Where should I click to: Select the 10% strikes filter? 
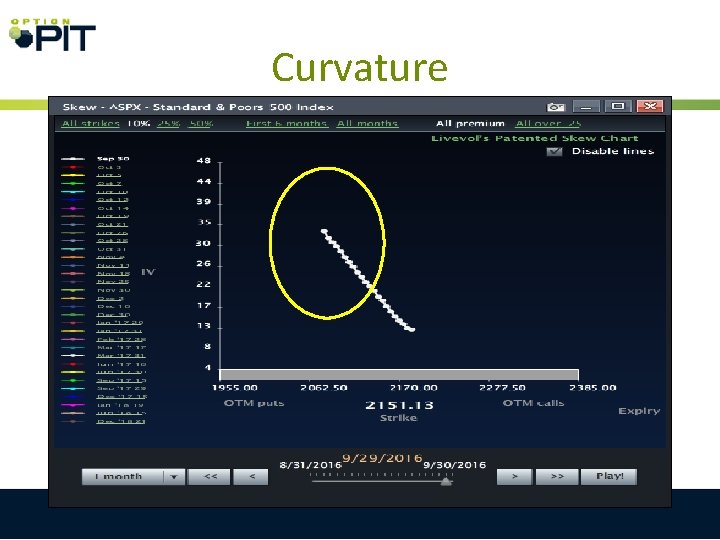[x=139, y=124]
